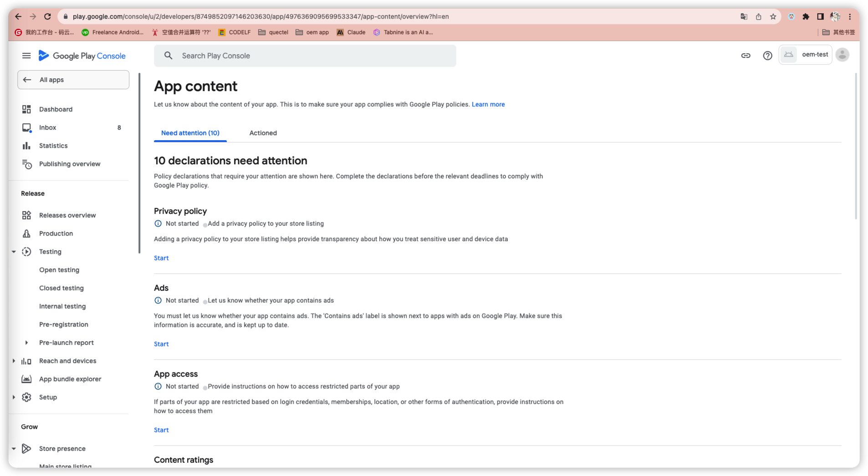Click Start under Privacy policy
The height and width of the screenshot is (476, 868).
pyautogui.click(x=161, y=258)
